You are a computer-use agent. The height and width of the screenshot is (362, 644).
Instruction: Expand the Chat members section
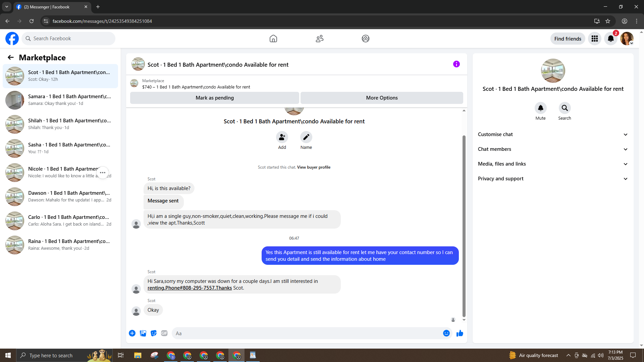(x=553, y=149)
